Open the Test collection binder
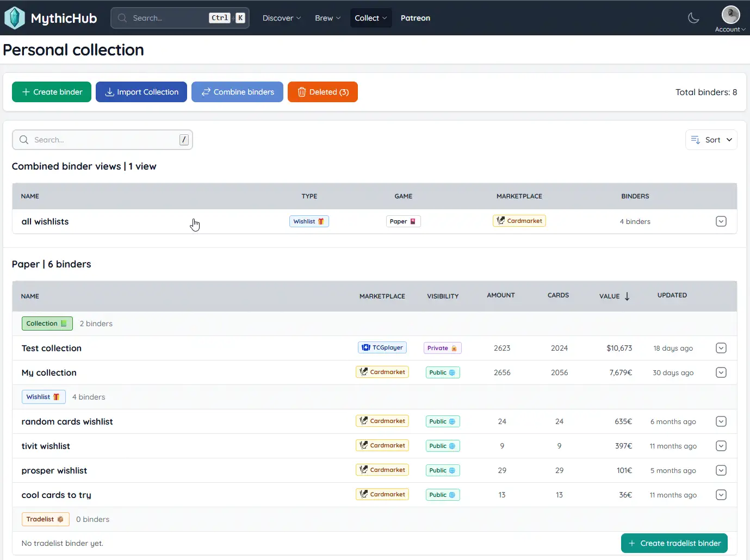The image size is (750, 560). pos(52,349)
